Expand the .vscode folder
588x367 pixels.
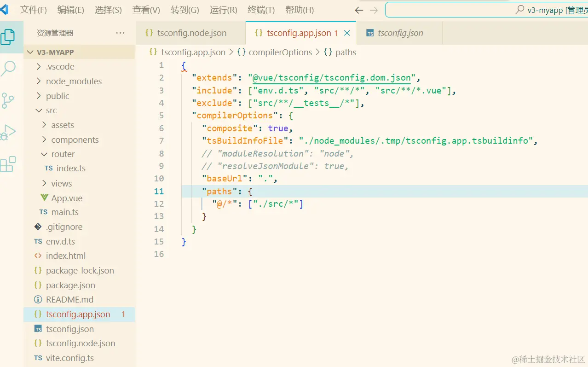[x=80, y=66]
